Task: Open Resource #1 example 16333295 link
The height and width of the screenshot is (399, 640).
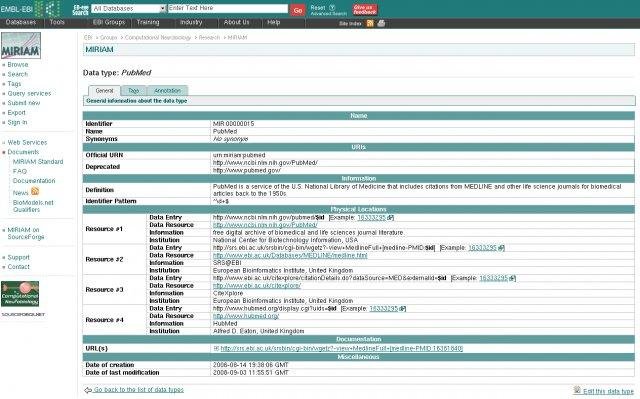Action: coord(371,218)
